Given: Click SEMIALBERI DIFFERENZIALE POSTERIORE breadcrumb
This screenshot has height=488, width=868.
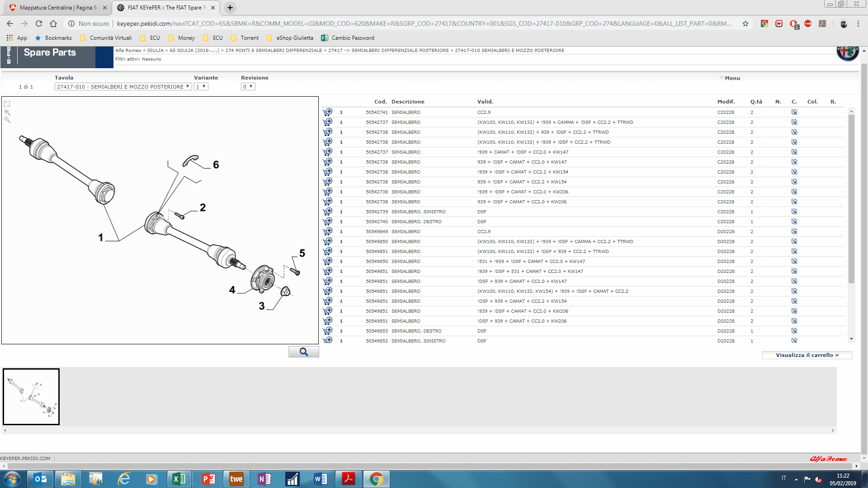Looking at the screenshot, I should [x=400, y=51].
